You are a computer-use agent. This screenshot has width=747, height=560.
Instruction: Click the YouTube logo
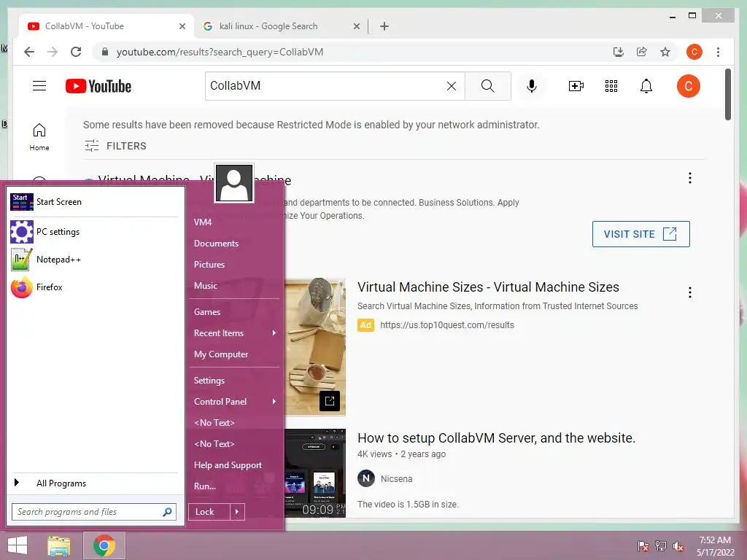click(x=98, y=86)
